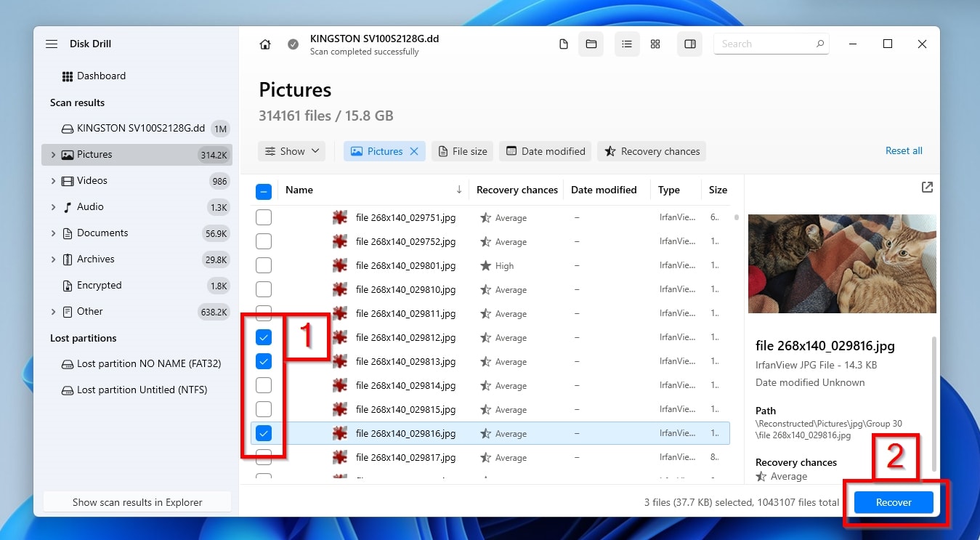This screenshot has height=540, width=980.
Task: Expand the Audio category tree
Action: click(53, 207)
